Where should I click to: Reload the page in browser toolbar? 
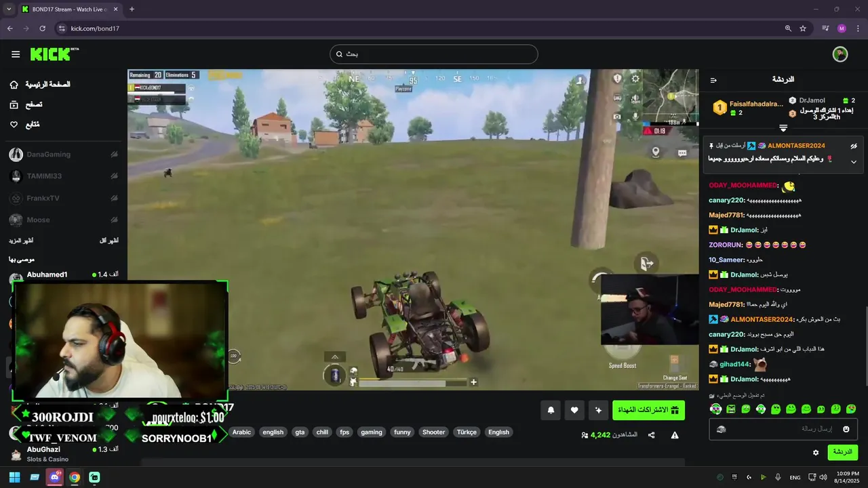pos(42,28)
